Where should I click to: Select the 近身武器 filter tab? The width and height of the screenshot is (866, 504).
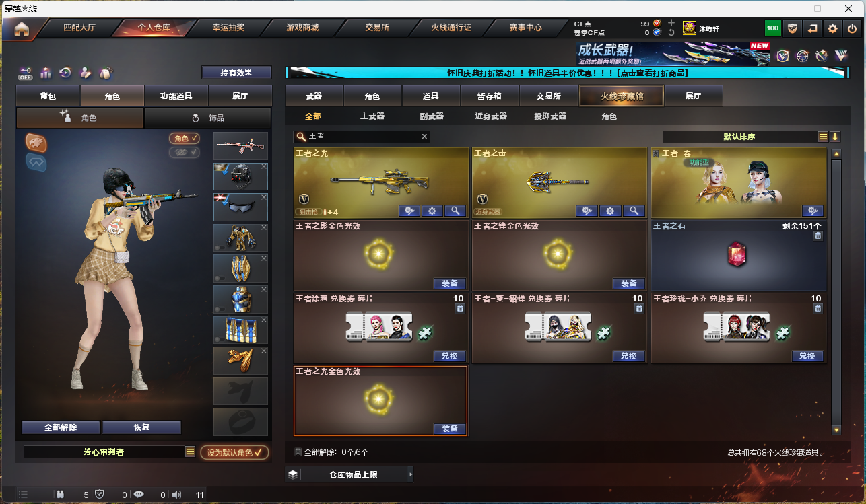pyautogui.click(x=491, y=116)
